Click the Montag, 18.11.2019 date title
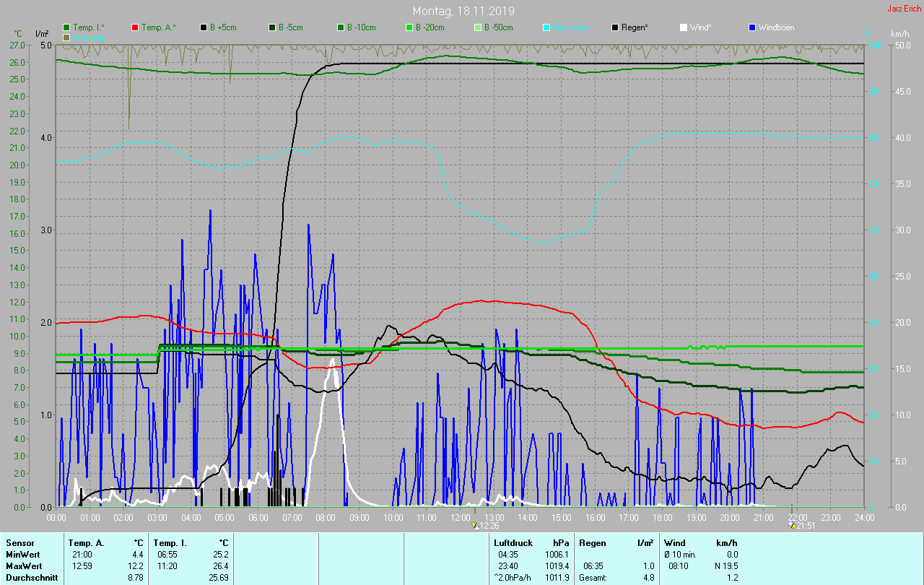Image resolution: width=924 pixels, height=585 pixels. (x=463, y=12)
